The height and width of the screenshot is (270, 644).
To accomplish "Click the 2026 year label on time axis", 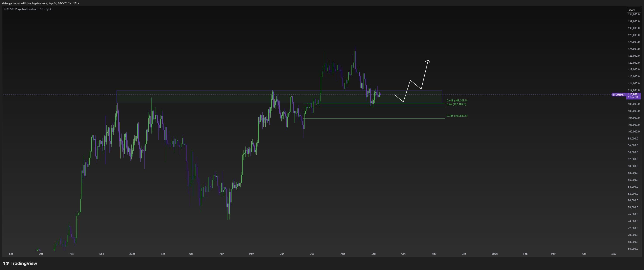I will click(x=494, y=254).
